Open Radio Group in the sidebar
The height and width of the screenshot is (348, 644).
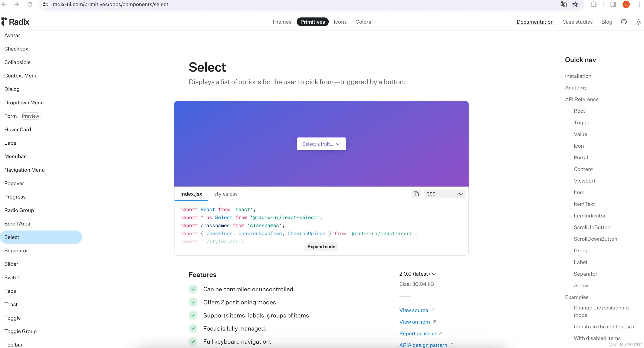coord(19,210)
